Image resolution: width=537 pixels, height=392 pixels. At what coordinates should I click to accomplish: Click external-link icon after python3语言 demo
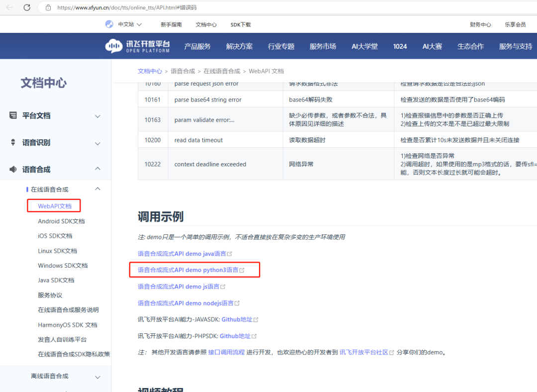click(x=242, y=270)
